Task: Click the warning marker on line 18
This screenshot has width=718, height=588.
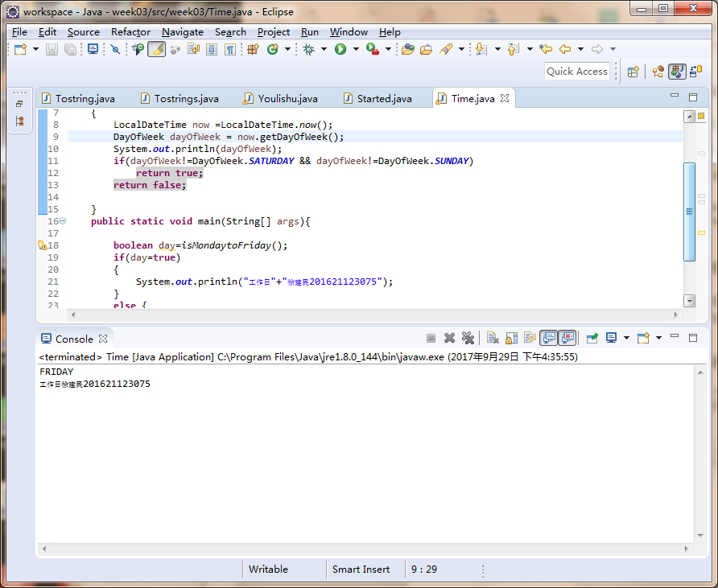Action: coord(42,245)
